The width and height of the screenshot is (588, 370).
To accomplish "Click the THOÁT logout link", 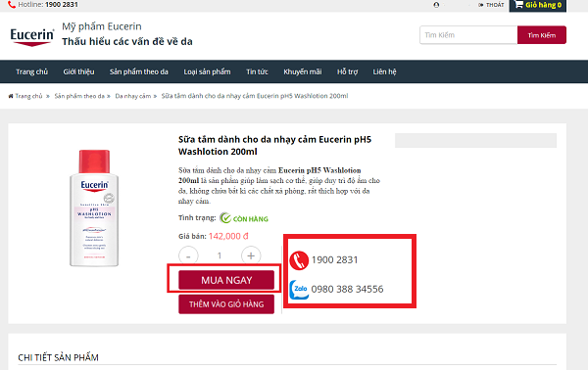I will pos(491,5).
